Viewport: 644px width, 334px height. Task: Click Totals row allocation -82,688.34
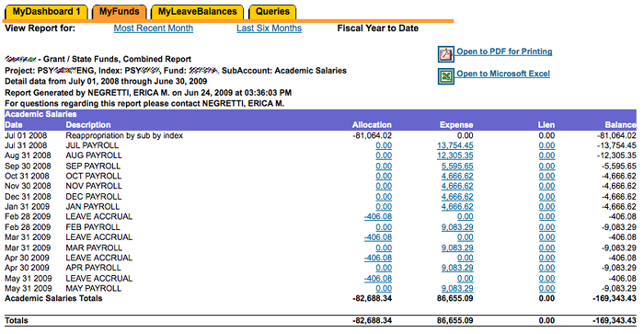click(x=372, y=320)
